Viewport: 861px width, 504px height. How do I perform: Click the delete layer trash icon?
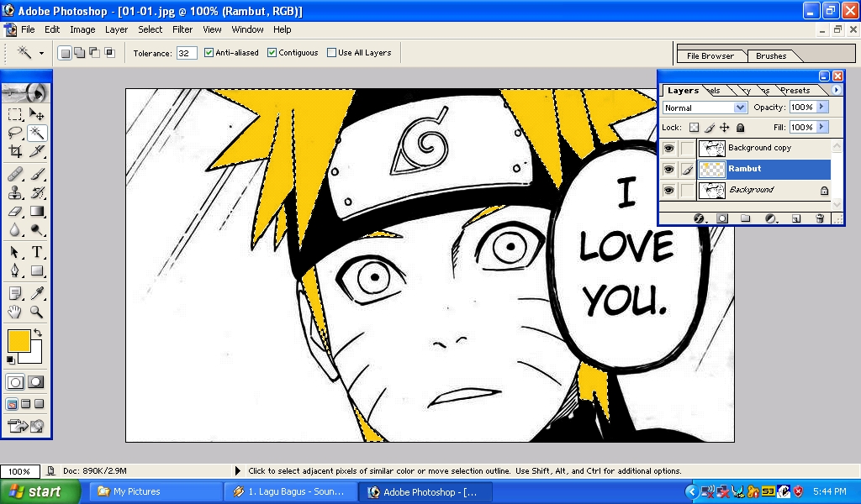pyautogui.click(x=819, y=218)
